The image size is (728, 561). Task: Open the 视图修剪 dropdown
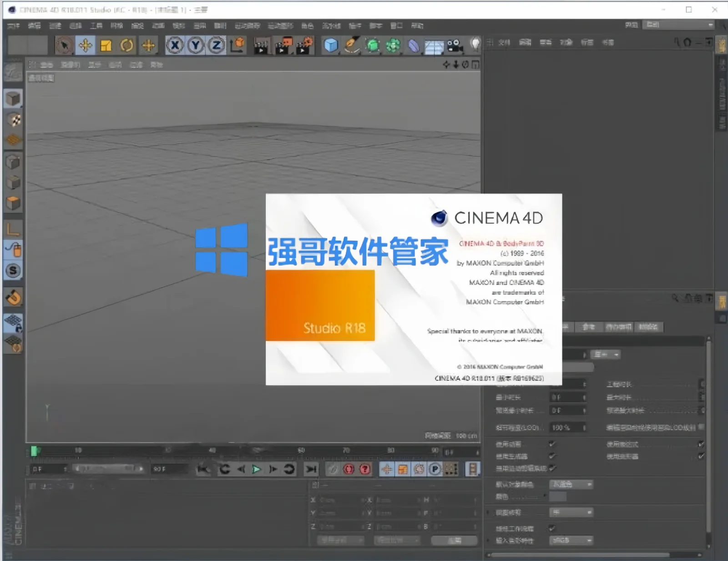point(571,513)
